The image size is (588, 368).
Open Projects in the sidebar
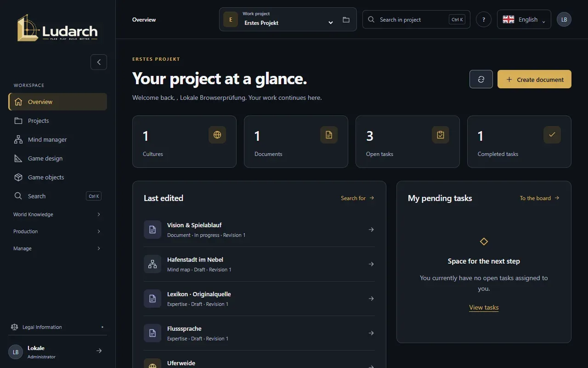57,121
